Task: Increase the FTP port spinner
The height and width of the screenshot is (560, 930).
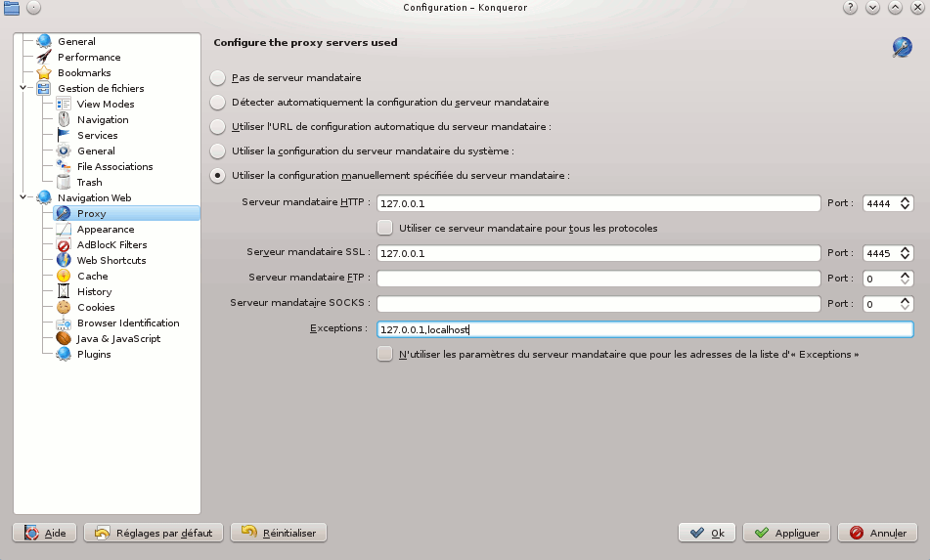Action: click(x=906, y=275)
